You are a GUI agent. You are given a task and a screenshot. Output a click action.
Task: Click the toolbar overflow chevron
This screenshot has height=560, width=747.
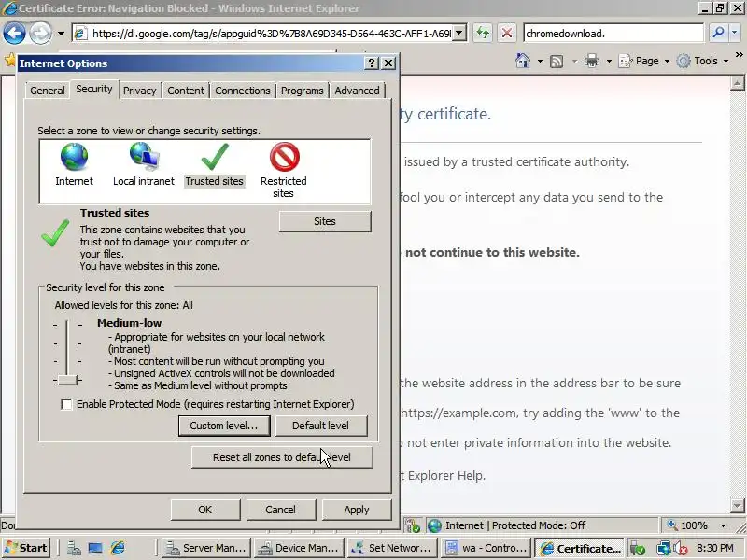click(x=739, y=55)
